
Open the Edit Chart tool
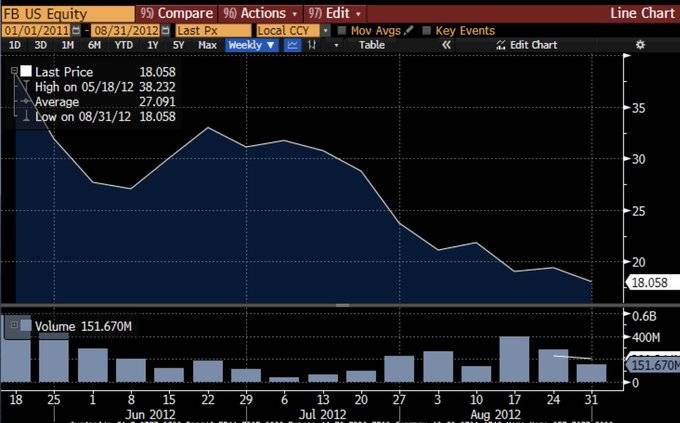tap(527, 45)
